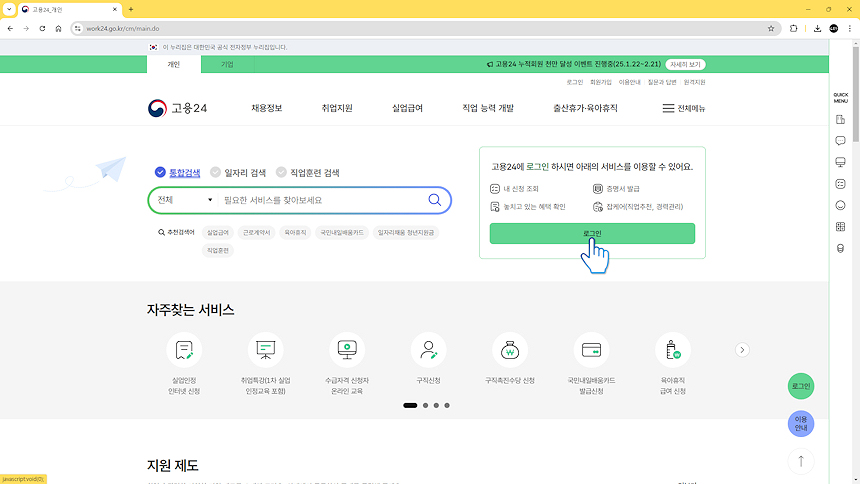Switch to the 개인 tab
860x484 pixels.
(x=174, y=64)
